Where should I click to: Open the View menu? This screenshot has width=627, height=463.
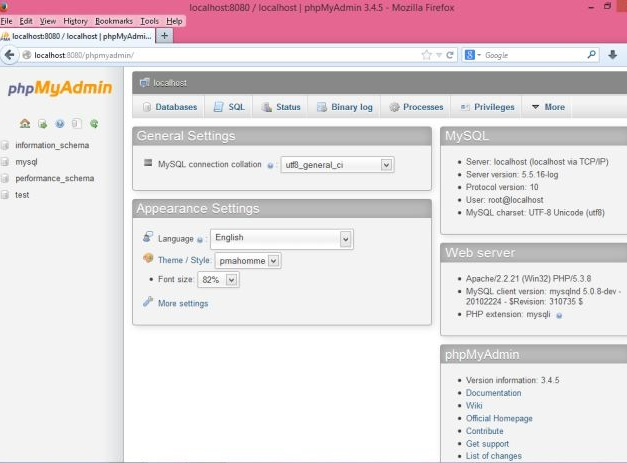(x=48, y=21)
